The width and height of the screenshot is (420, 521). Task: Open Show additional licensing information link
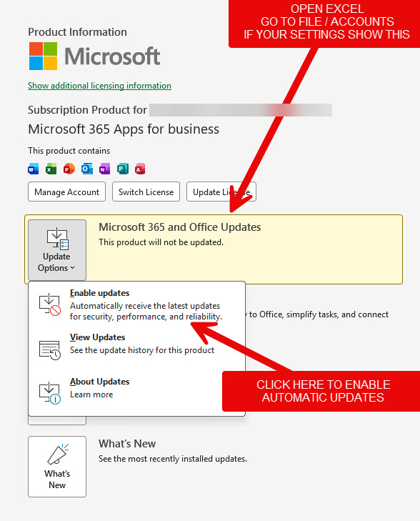pos(99,86)
